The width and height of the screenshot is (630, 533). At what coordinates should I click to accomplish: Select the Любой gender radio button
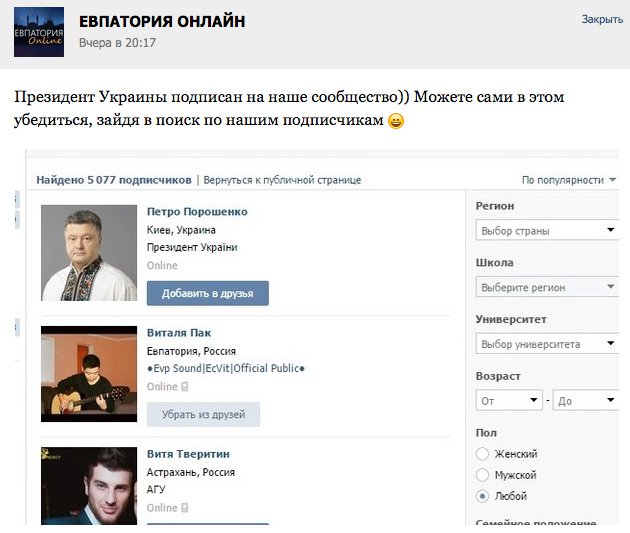(483, 496)
